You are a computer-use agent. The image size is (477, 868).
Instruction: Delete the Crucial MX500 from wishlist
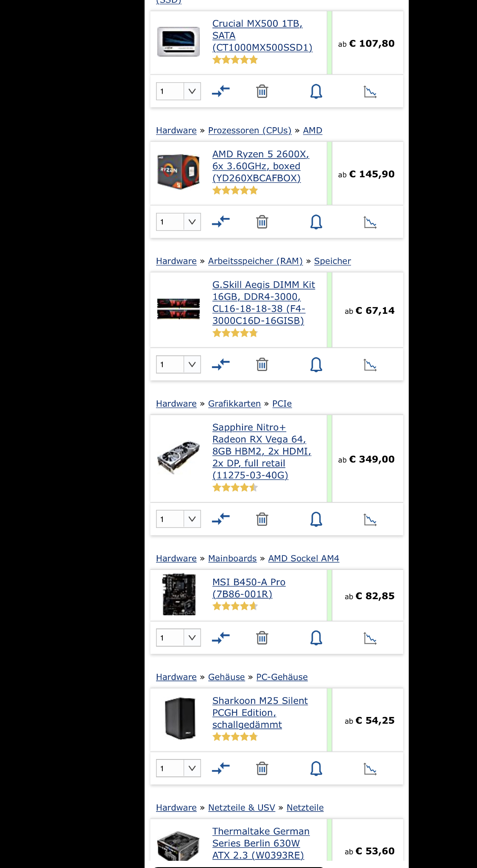coord(262,91)
